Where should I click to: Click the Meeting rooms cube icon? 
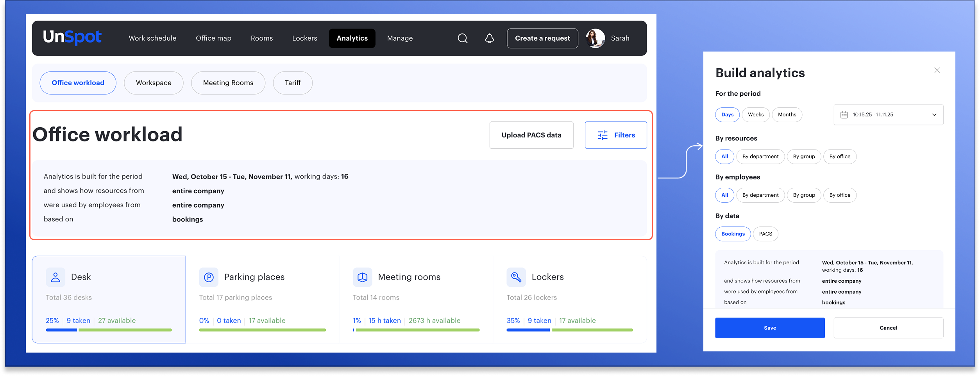[x=362, y=277]
